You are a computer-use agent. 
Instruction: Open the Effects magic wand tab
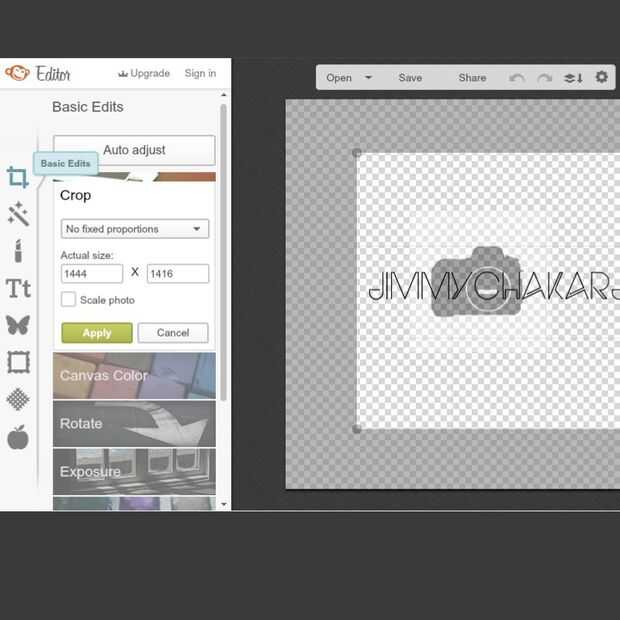[x=18, y=214]
